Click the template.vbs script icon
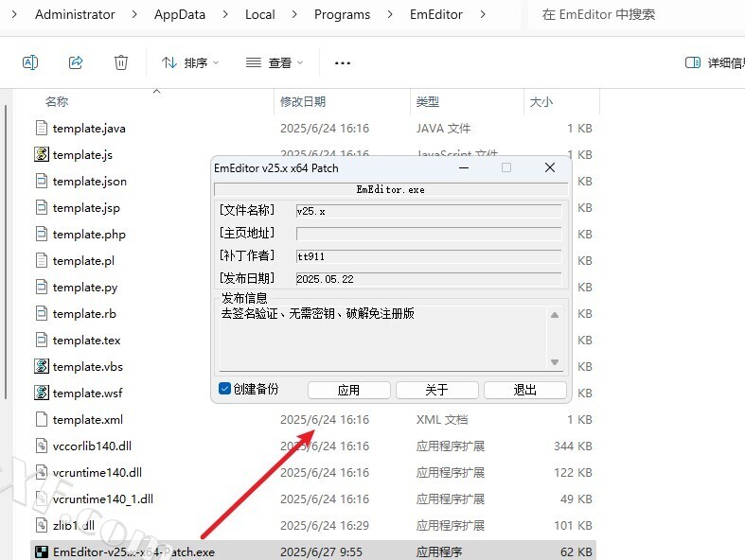745x560 pixels. click(x=42, y=366)
